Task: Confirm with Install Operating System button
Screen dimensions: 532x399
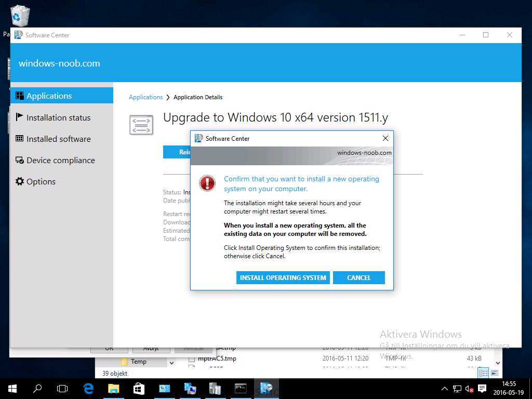Action: [x=283, y=277]
